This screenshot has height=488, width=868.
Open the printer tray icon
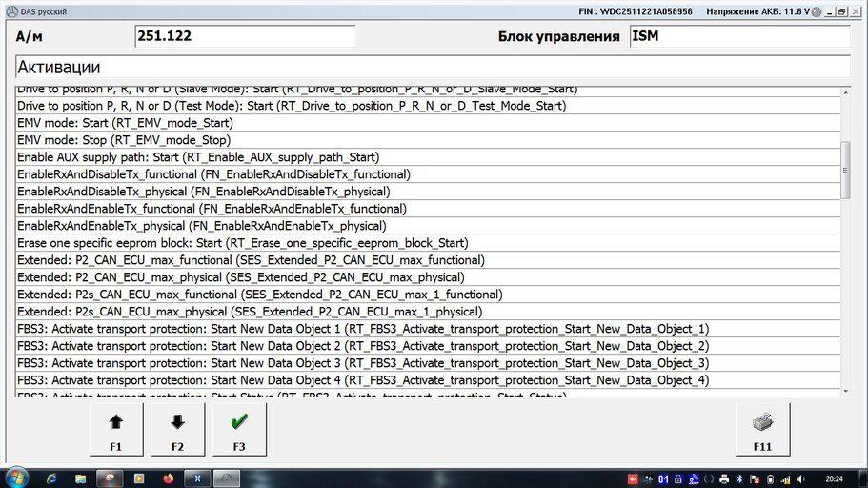click(x=723, y=479)
